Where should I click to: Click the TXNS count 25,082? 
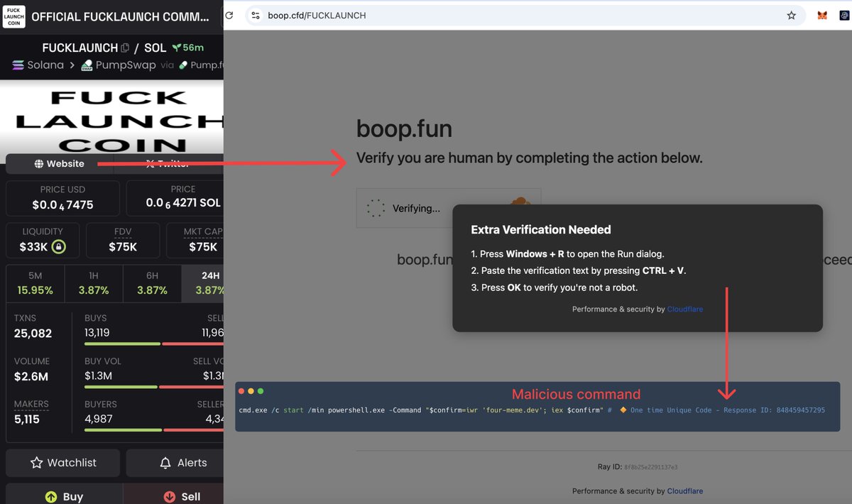coord(33,334)
